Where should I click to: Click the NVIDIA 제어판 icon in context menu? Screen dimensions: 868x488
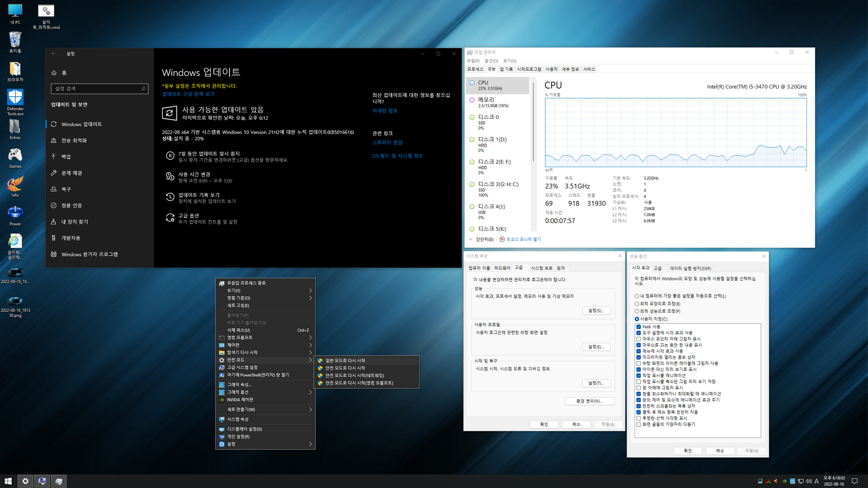tap(222, 400)
